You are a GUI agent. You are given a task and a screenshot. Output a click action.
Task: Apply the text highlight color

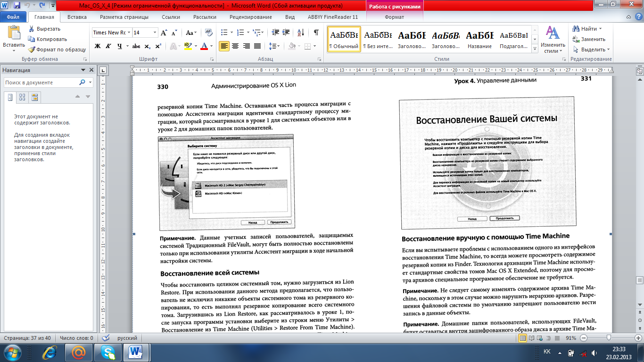click(x=188, y=46)
